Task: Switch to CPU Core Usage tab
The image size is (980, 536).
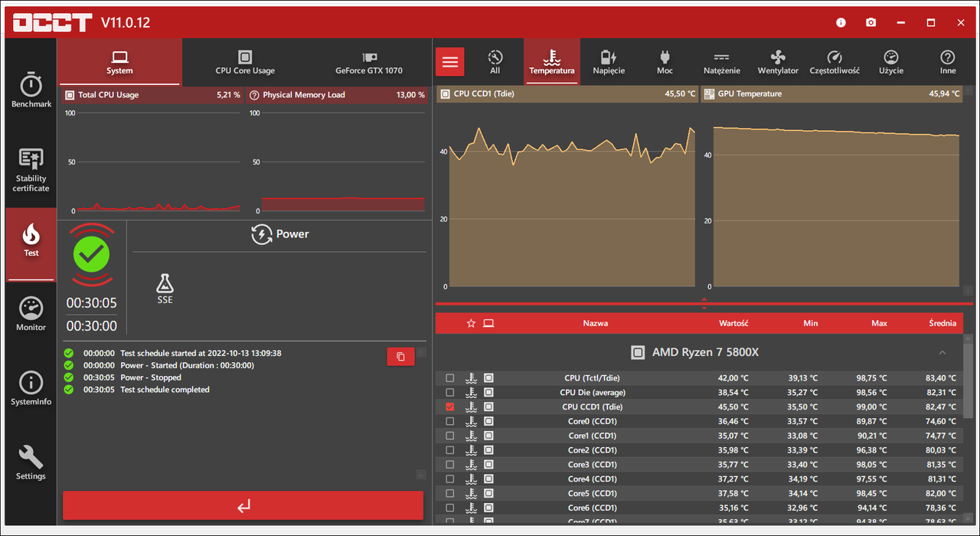Action: [245, 62]
